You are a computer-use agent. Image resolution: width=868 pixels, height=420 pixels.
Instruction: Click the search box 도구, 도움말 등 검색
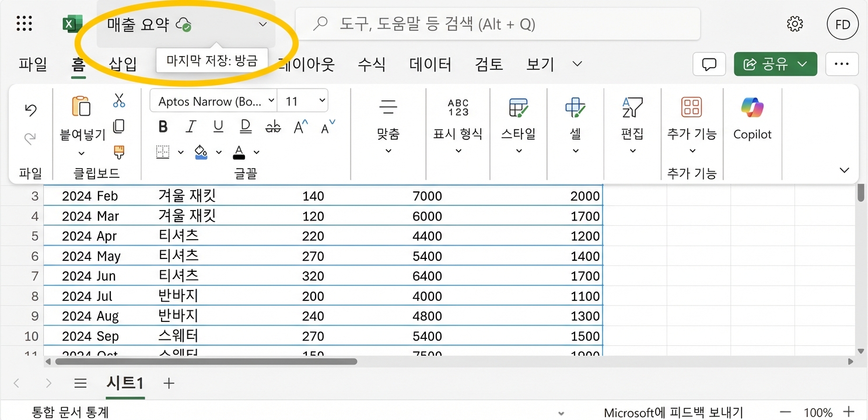(x=498, y=24)
